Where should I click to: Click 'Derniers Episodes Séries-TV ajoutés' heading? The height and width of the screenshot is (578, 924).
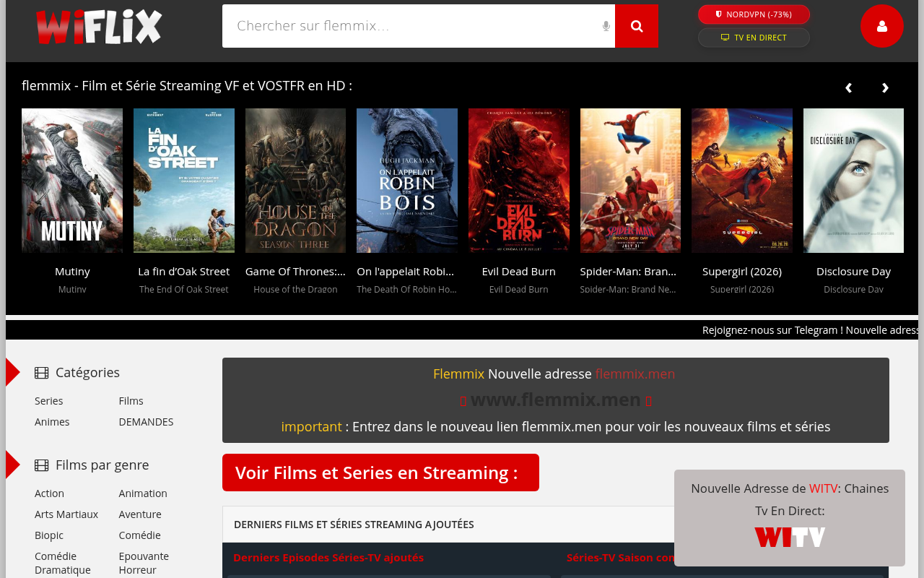pyautogui.click(x=328, y=558)
